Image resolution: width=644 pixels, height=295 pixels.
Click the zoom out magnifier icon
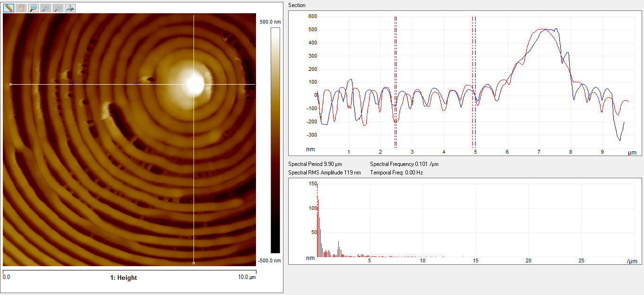[x=58, y=8]
